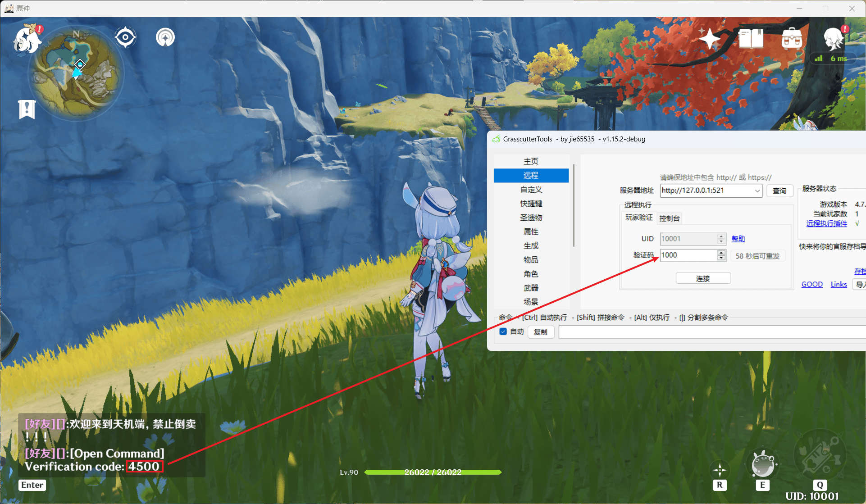Select 物品 in the sidebar
The width and height of the screenshot is (866, 504).
tap(531, 259)
